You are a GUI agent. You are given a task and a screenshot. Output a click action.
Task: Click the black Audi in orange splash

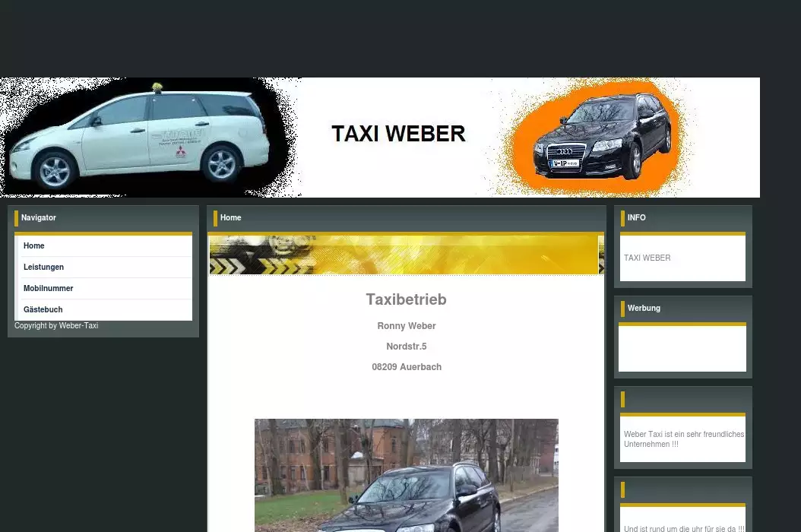click(602, 135)
